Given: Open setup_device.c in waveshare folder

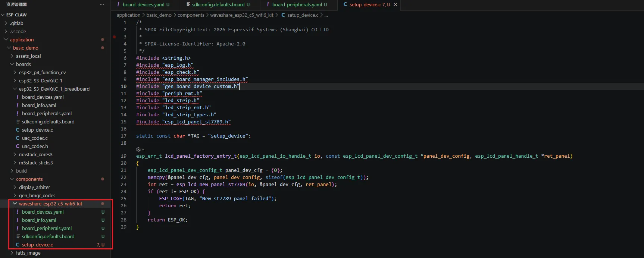Looking at the screenshot, I should pyautogui.click(x=37, y=245).
